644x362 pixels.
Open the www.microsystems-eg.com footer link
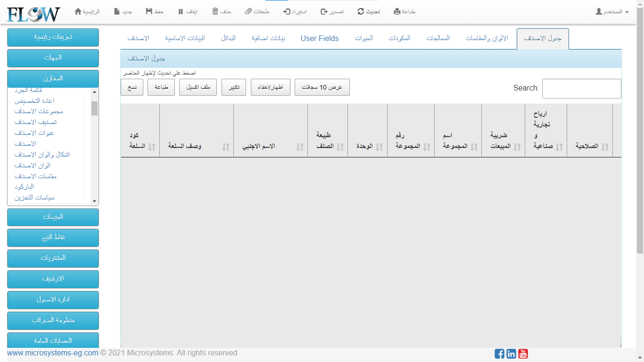click(x=53, y=353)
